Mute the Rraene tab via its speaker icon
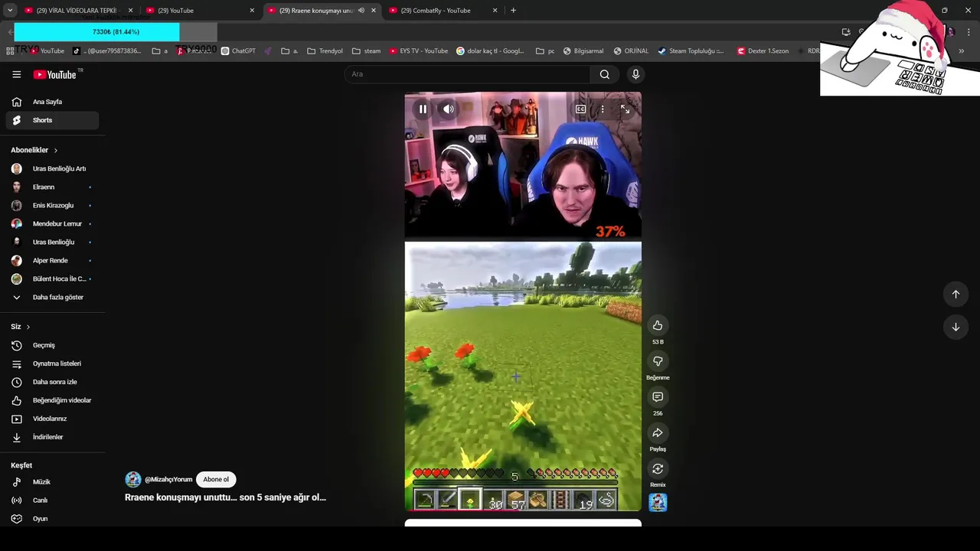 click(x=361, y=11)
